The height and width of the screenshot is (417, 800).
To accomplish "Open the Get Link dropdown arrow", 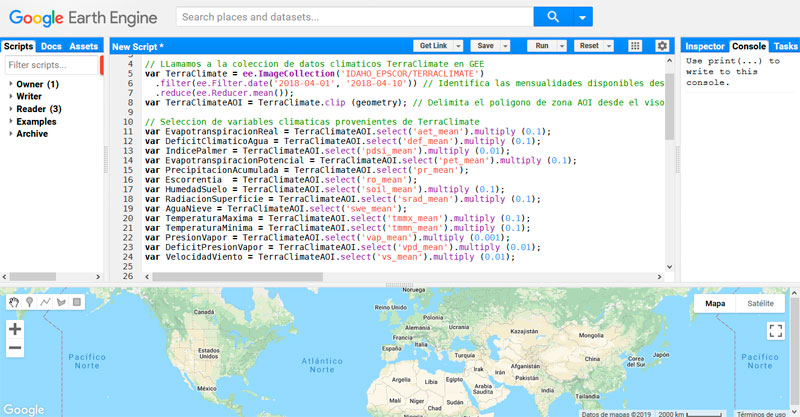I will pyautogui.click(x=458, y=46).
